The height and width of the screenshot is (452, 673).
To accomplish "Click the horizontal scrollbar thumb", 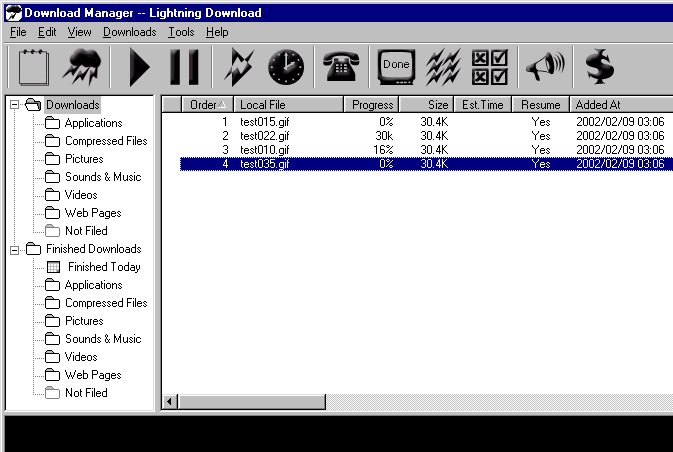I will coord(252,402).
